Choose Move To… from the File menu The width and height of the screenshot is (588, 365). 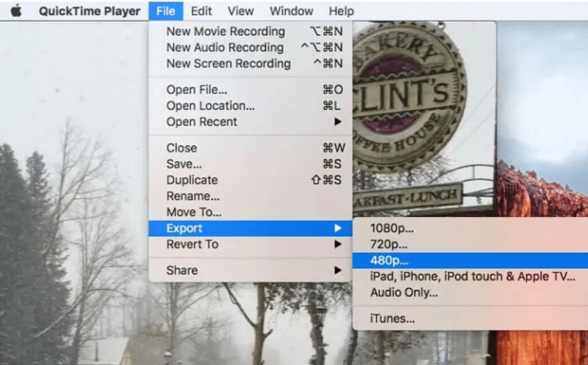[250, 212]
